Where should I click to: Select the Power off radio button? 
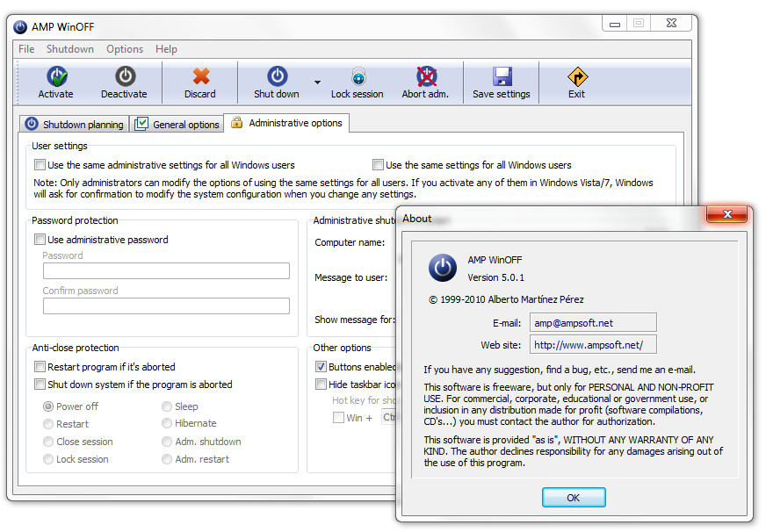(x=48, y=406)
